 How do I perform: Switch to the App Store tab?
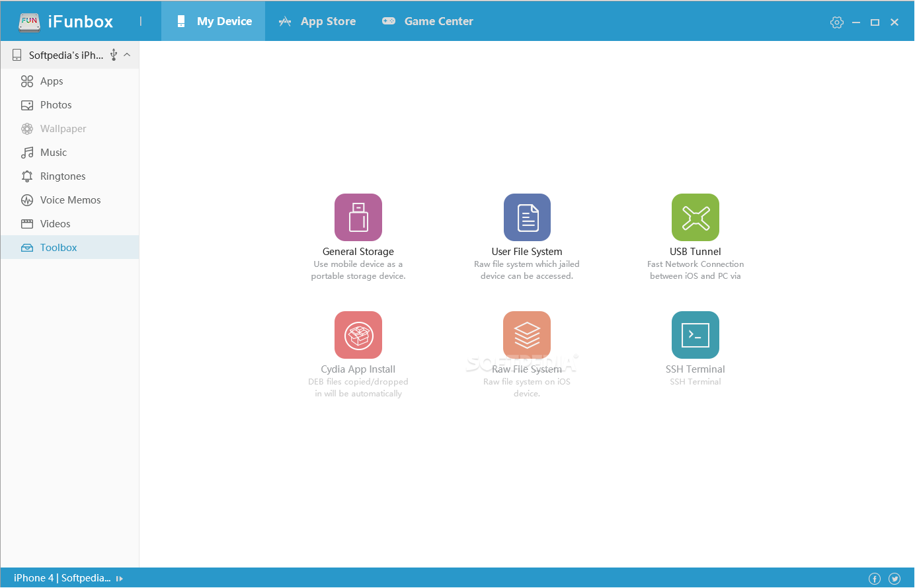click(x=317, y=21)
